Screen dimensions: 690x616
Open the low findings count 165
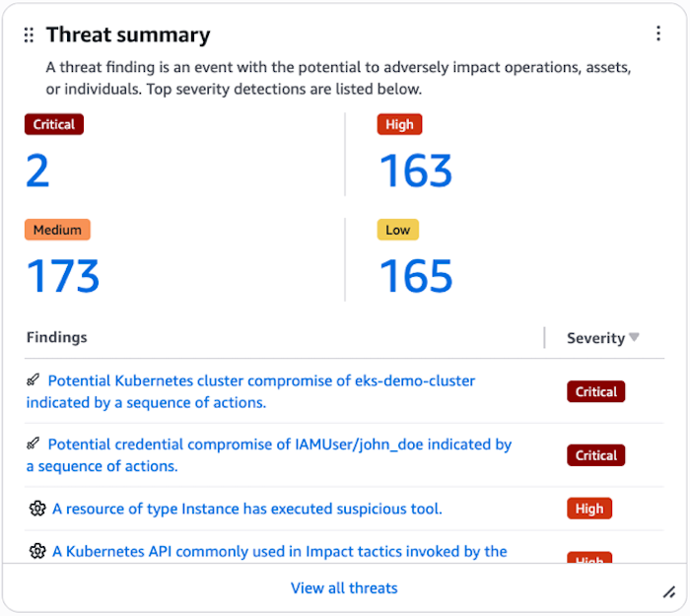(x=415, y=276)
